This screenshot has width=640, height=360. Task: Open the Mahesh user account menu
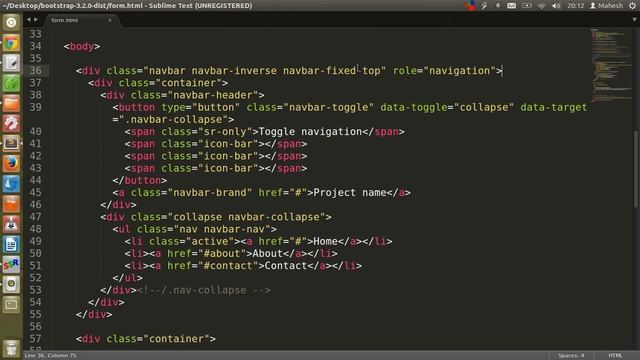click(606, 5)
